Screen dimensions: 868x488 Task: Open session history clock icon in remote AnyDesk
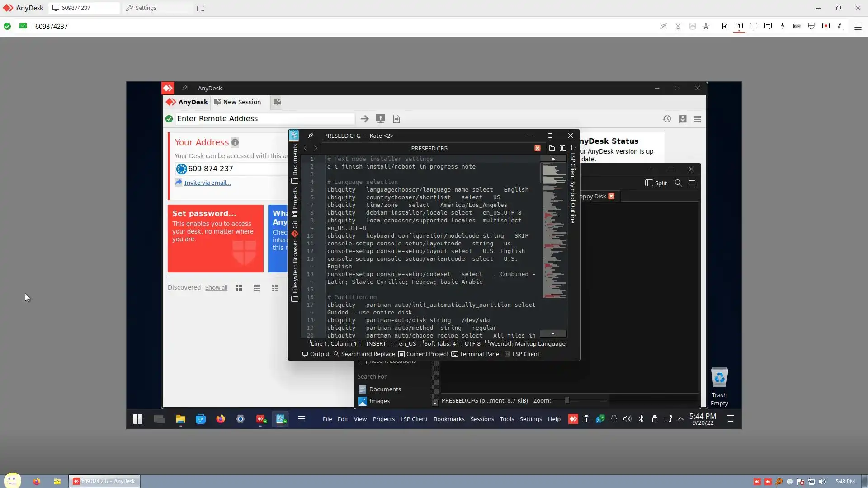point(667,119)
